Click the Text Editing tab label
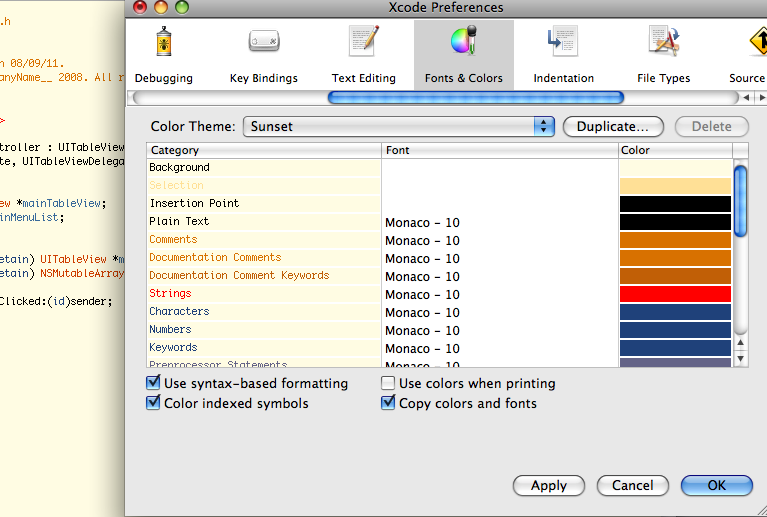This screenshot has width=767, height=517. point(364,78)
